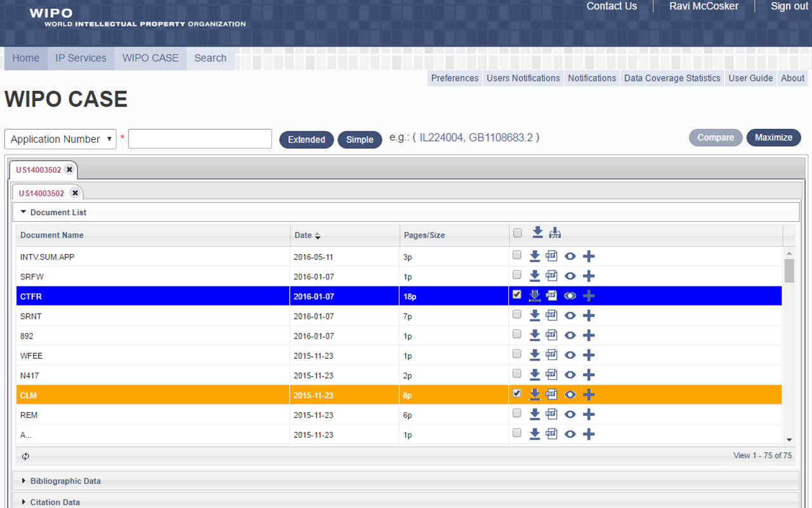Uncheck the CLM row checkbox
812x508 pixels.
tap(517, 394)
